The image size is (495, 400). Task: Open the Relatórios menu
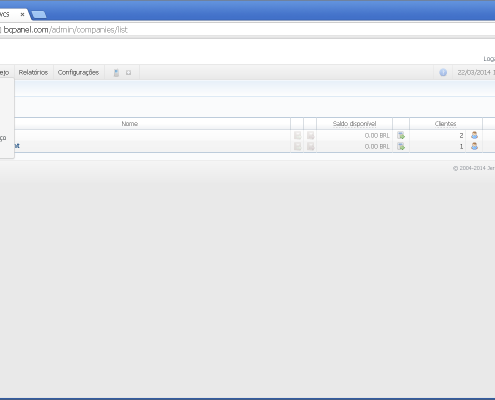pyautogui.click(x=33, y=72)
